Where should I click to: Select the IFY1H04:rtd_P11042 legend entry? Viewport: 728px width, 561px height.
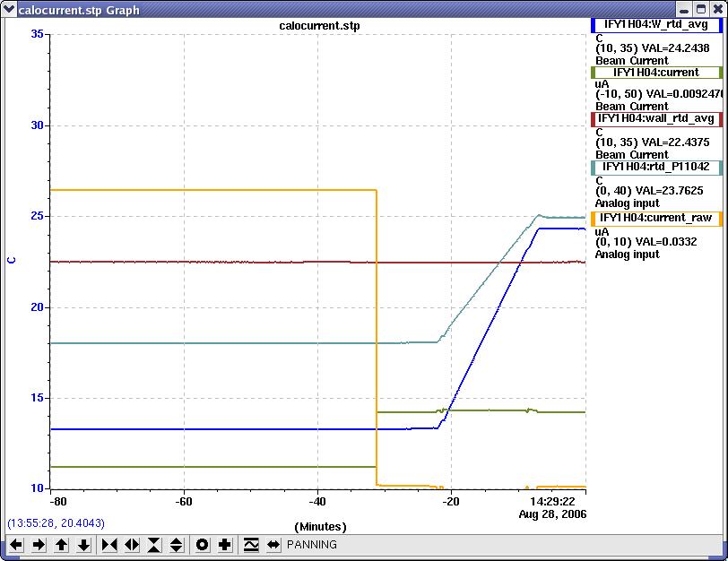click(656, 167)
